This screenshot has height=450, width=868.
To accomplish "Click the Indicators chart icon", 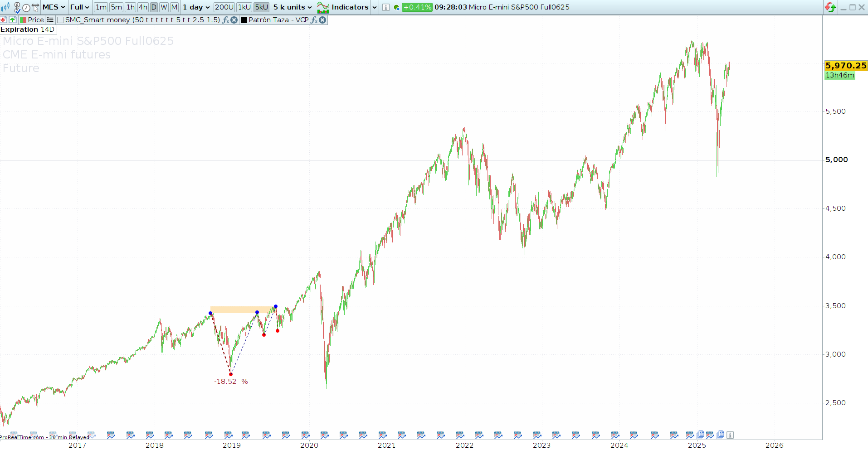I will point(323,7).
